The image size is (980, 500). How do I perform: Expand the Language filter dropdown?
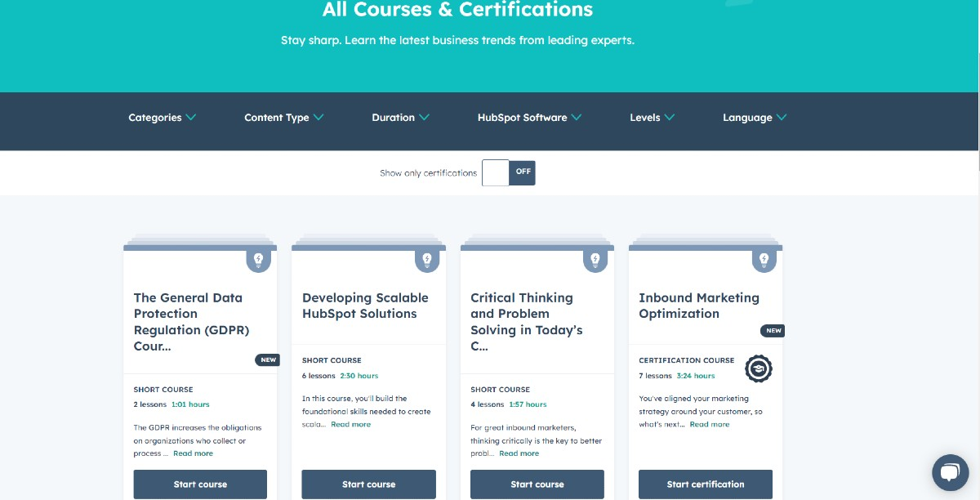(x=754, y=118)
